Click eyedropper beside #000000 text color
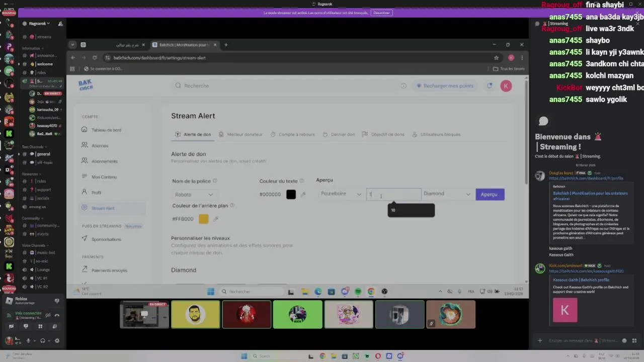 303,195
